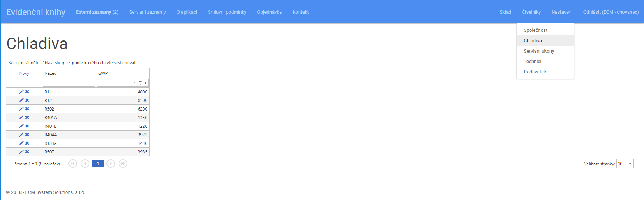Select Chladiva from the dropdown

coord(545,40)
